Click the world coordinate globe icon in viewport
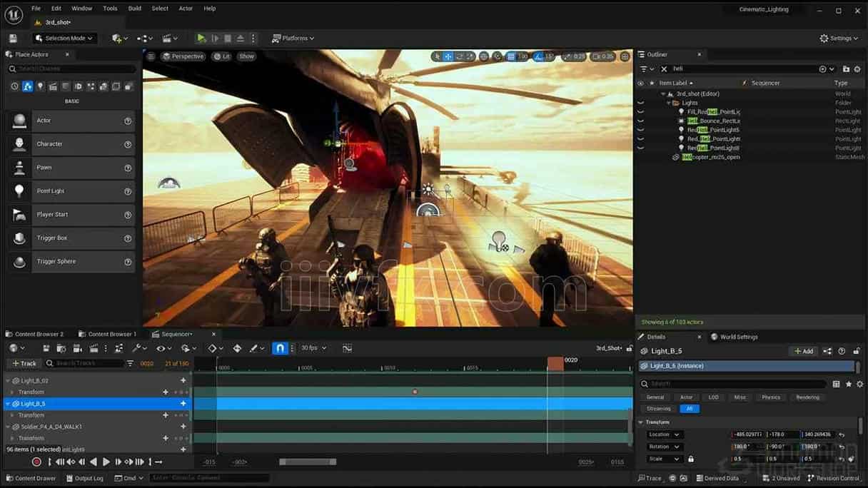Viewport: 868px width, 488px height. (x=484, y=56)
